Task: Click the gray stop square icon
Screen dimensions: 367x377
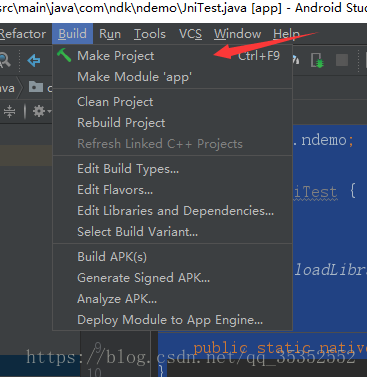Action: [x=342, y=60]
